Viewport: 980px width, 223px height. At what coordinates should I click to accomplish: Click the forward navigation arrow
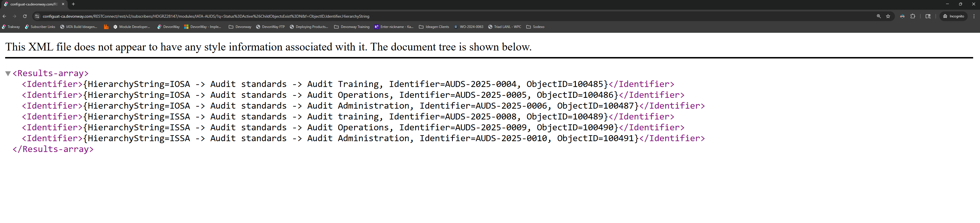[x=15, y=16]
